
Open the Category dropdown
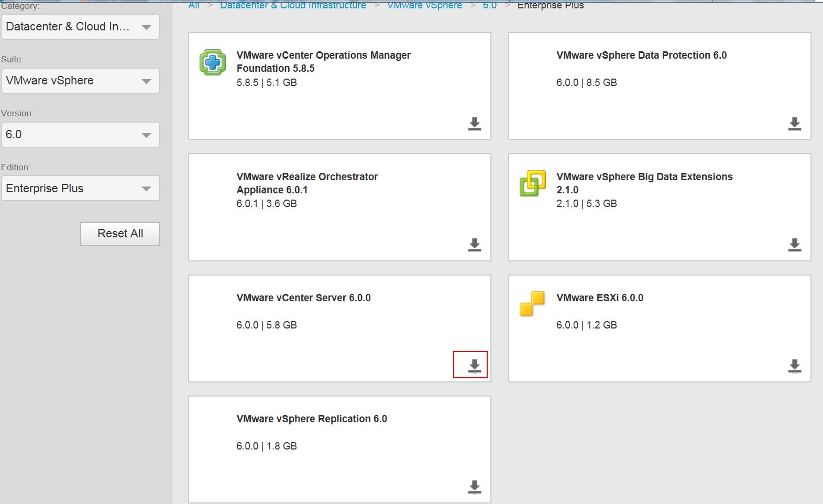81,27
